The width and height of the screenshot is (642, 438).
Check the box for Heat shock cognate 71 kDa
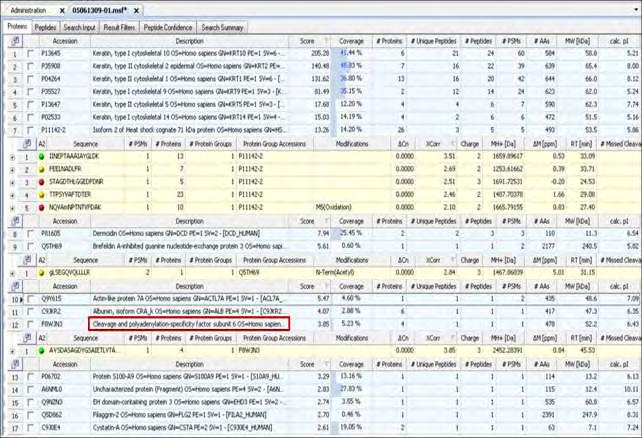point(30,130)
